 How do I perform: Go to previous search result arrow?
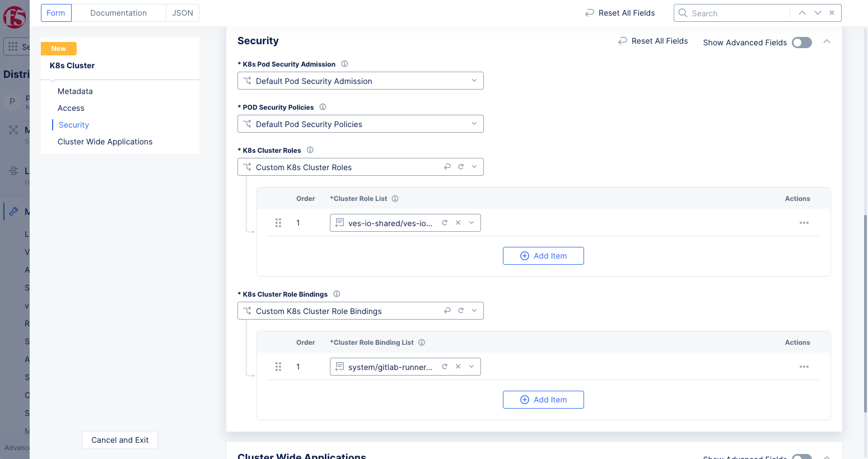coord(802,13)
